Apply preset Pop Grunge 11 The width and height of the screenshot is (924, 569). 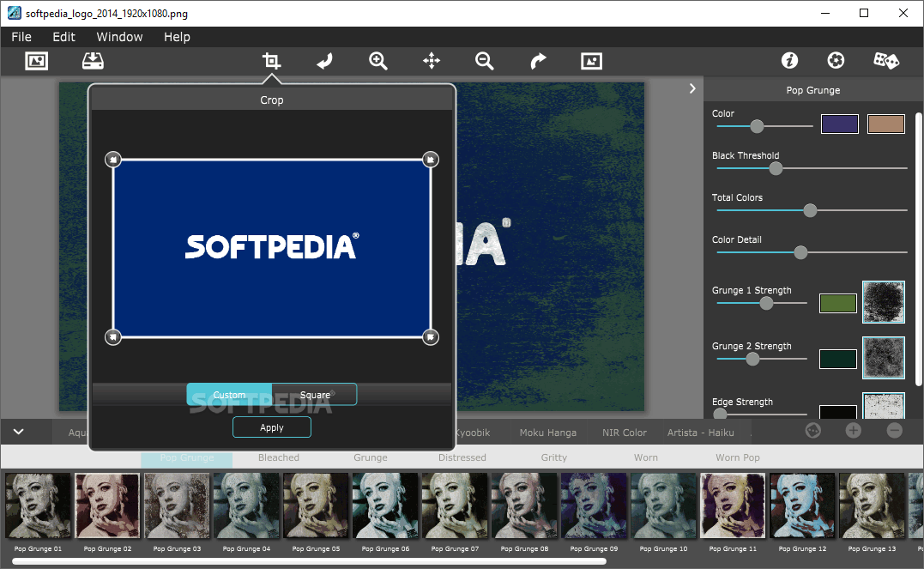(733, 505)
